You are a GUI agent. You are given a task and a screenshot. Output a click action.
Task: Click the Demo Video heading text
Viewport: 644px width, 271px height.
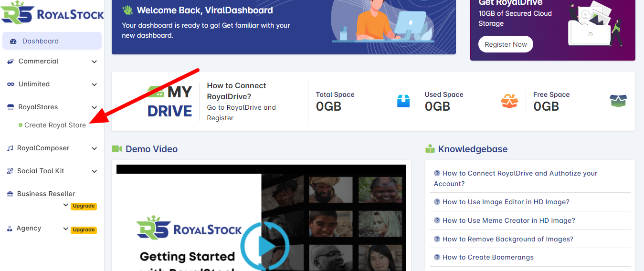pyautogui.click(x=151, y=149)
